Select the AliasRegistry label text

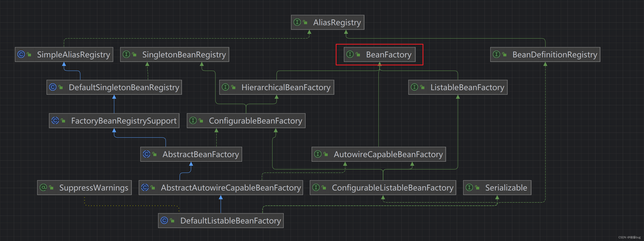[x=337, y=22]
